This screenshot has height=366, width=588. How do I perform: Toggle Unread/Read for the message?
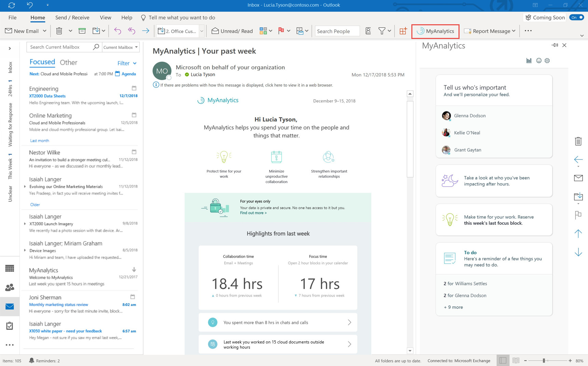point(232,31)
